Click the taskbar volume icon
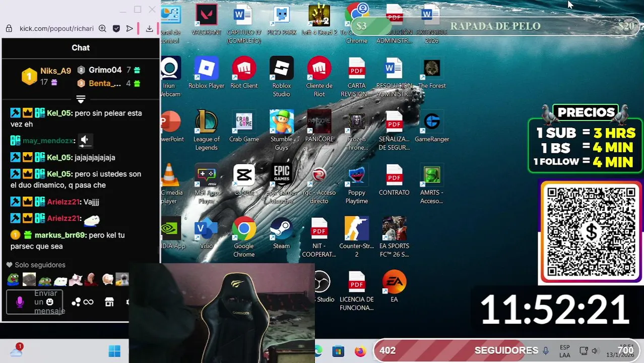The width and height of the screenshot is (644, 363). [x=595, y=351]
